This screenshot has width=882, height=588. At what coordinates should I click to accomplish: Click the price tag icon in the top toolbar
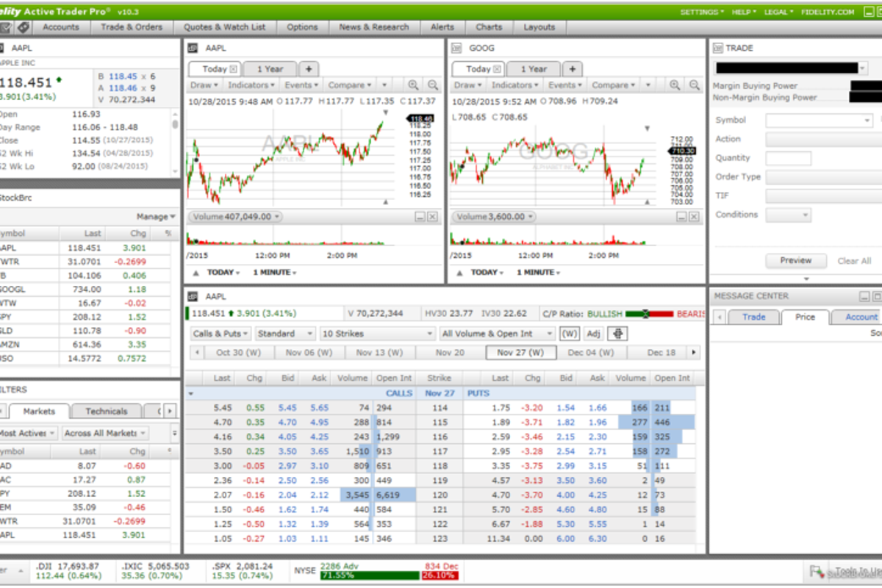[24, 27]
